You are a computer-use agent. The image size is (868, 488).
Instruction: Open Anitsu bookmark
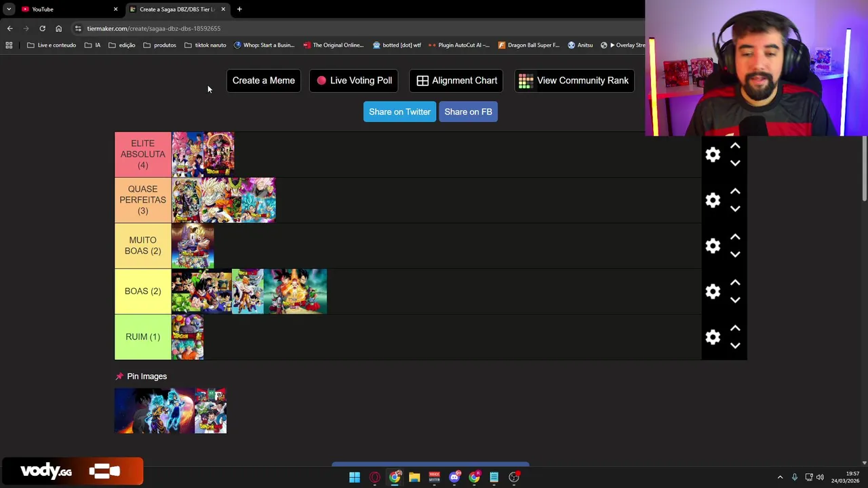pos(580,45)
